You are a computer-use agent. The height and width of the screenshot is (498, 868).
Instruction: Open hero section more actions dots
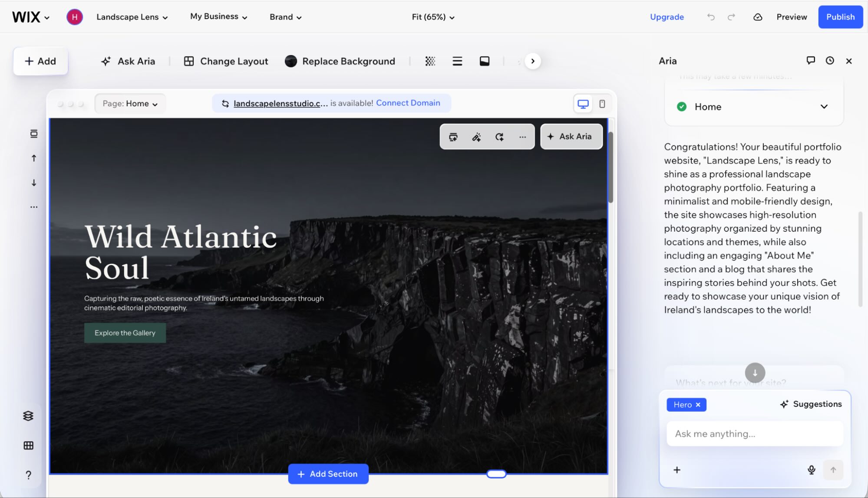(x=522, y=137)
